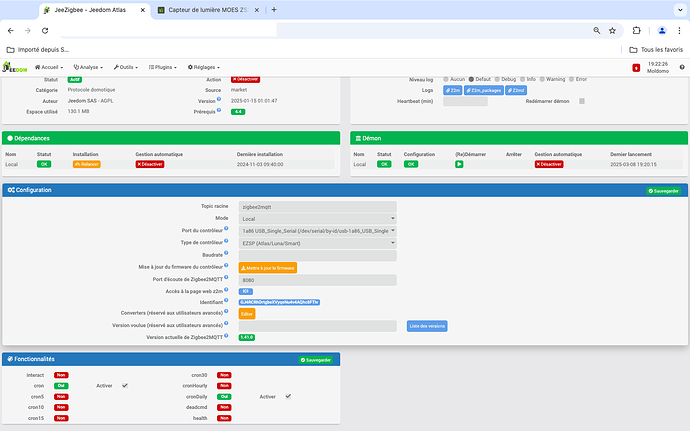Show help tooltip for Version voulue

pos(226,323)
